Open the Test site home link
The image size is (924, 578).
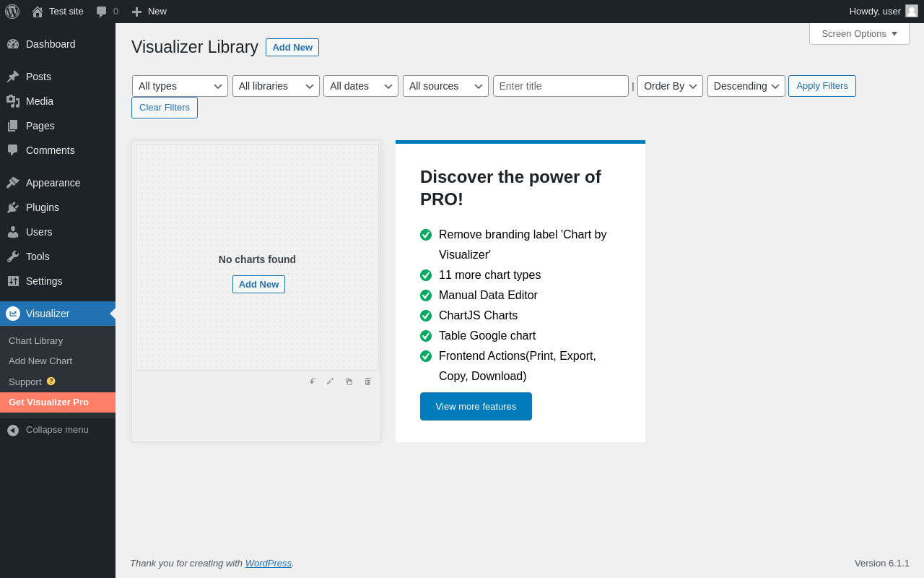coord(58,12)
